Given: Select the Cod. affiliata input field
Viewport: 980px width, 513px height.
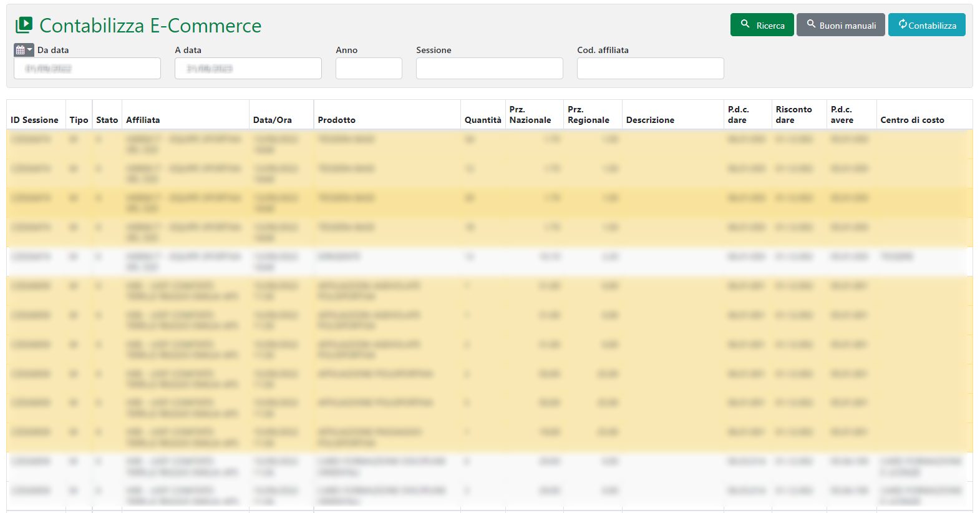Looking at the screenshot, I should (650, 69).
